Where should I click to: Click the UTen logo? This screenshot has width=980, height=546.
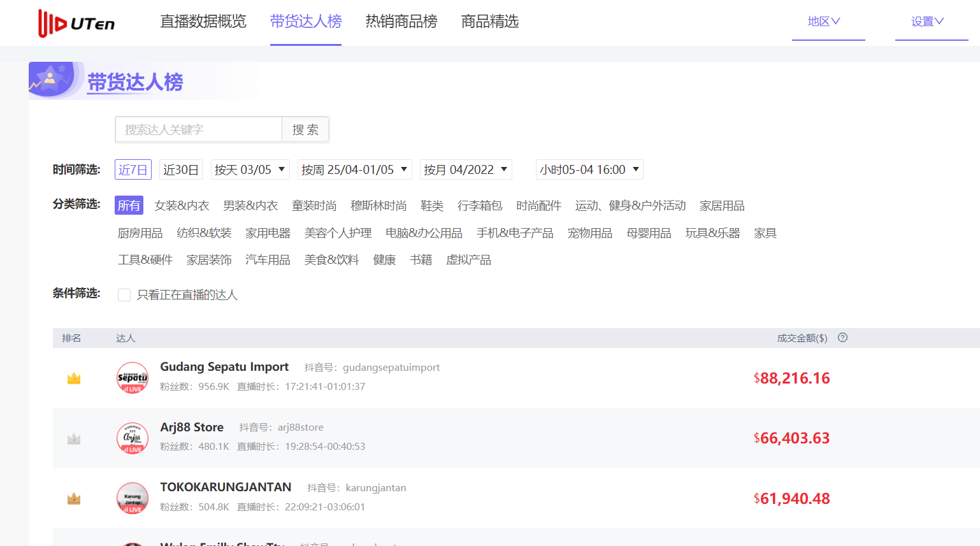pyautogui.click(x=76, y=24)
